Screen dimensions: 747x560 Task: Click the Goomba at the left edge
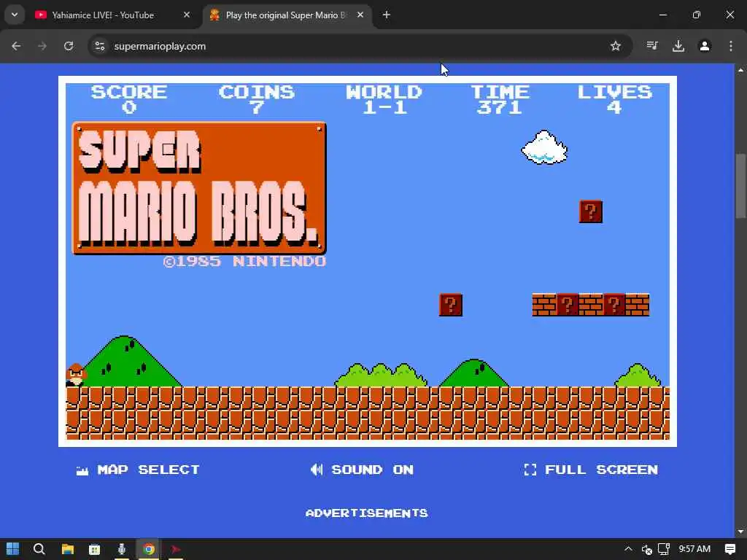tap(75, 375)
